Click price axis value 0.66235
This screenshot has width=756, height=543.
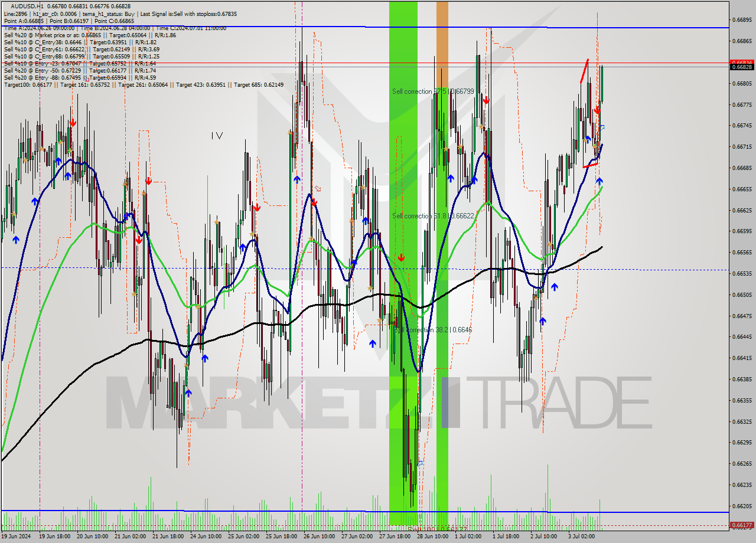click(x=742, y=485)
